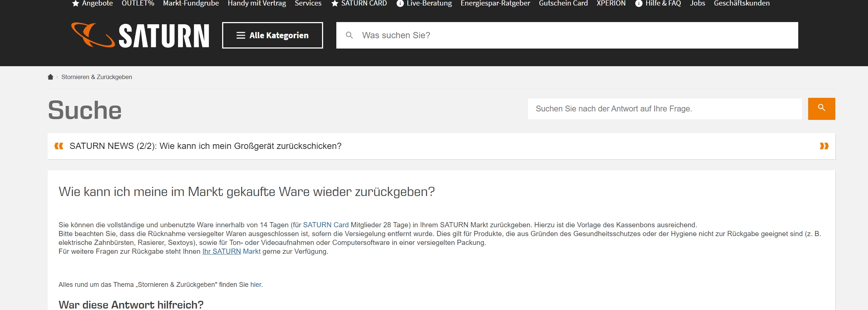Click the star icon beside SATURN CARD
Viewport: 868px width, 310px height.
pos(334,3)
